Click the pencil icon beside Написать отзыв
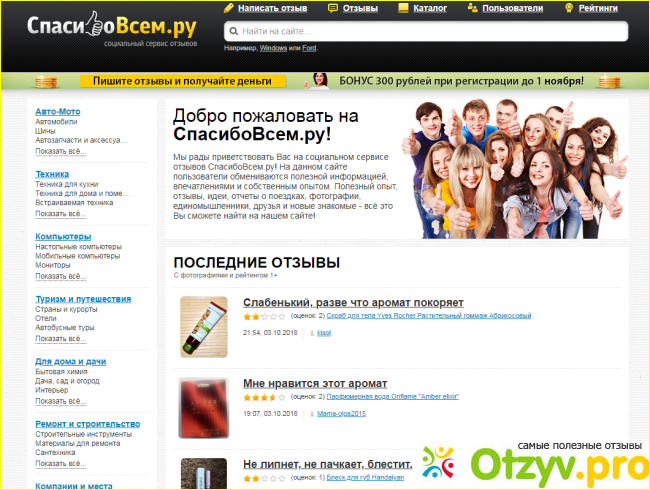The height and width of the screenshot is (490, 650). coord(230,8)
